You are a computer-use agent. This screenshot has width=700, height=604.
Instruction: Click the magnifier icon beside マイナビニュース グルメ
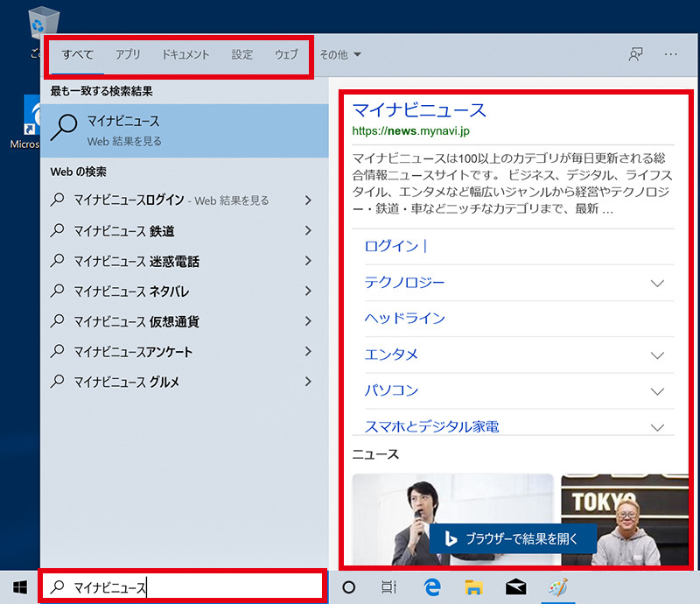tap(57, 382)
